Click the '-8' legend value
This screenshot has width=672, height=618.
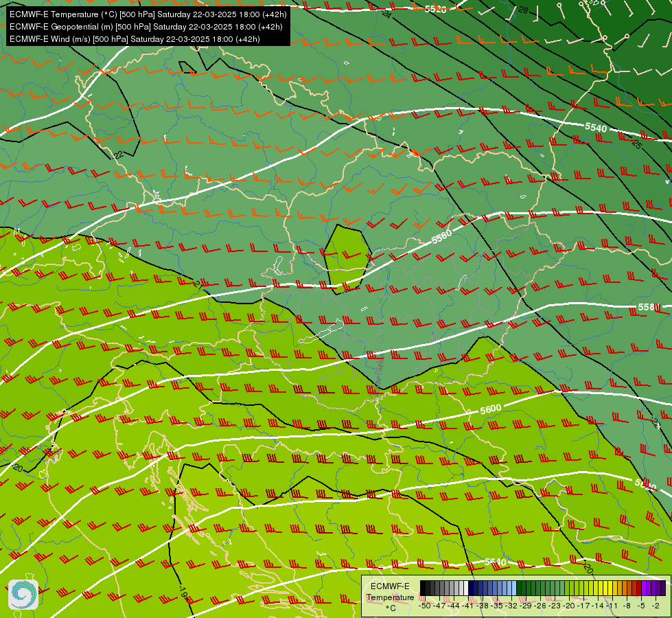click(x=627, y=606)
